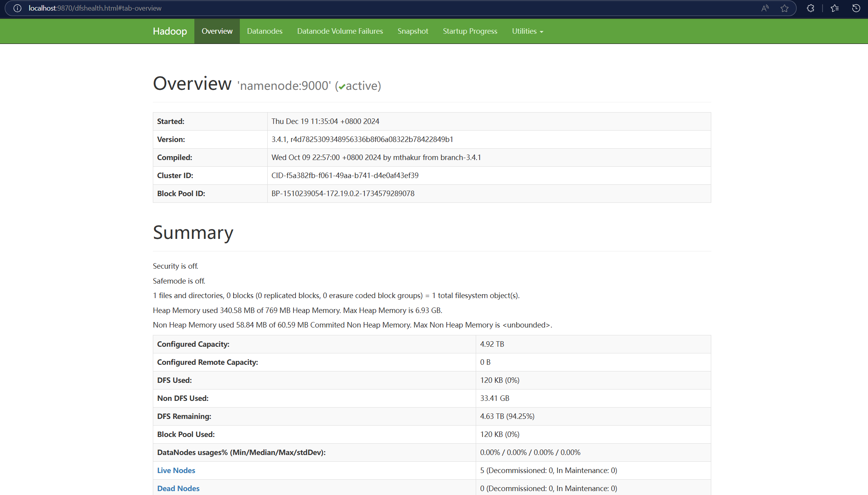Click the Hadoop brand in the navbar
The height and width of the screenshot is (495, 868).
pyautogui.click(x=170, y=31)
